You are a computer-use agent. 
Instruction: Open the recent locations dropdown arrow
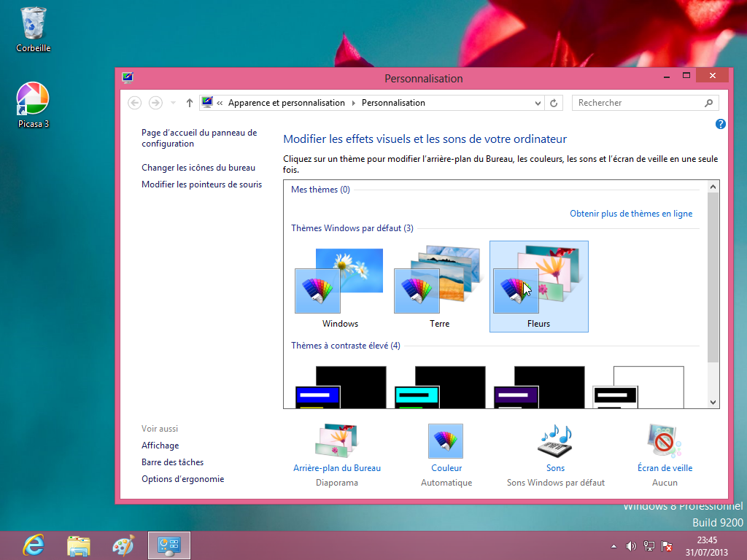coord(174,103)
